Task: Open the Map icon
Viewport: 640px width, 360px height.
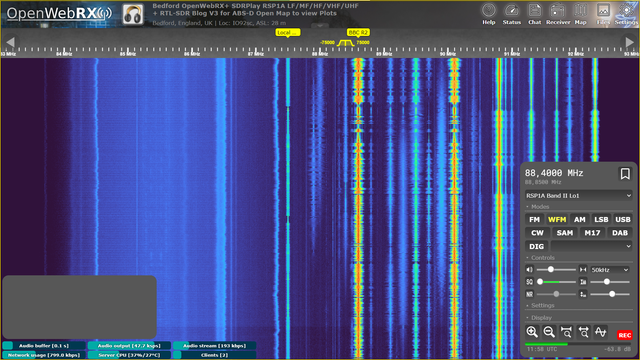Action: pyautogui.click(x=580, y=14)
